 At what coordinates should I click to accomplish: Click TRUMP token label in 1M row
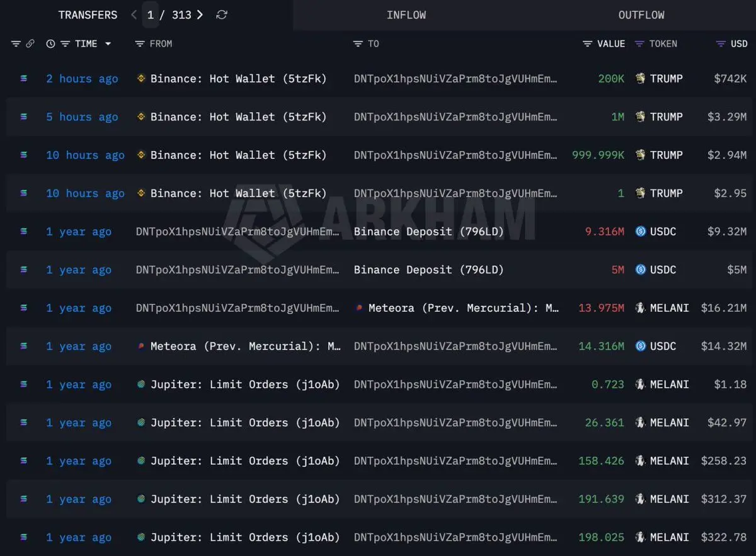click(x=667, y=116)
